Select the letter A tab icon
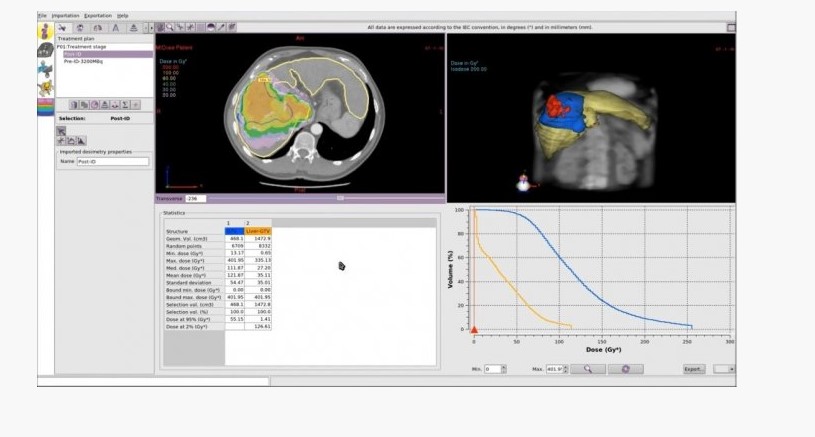The image size is (815, 437). tap(115, 28)
